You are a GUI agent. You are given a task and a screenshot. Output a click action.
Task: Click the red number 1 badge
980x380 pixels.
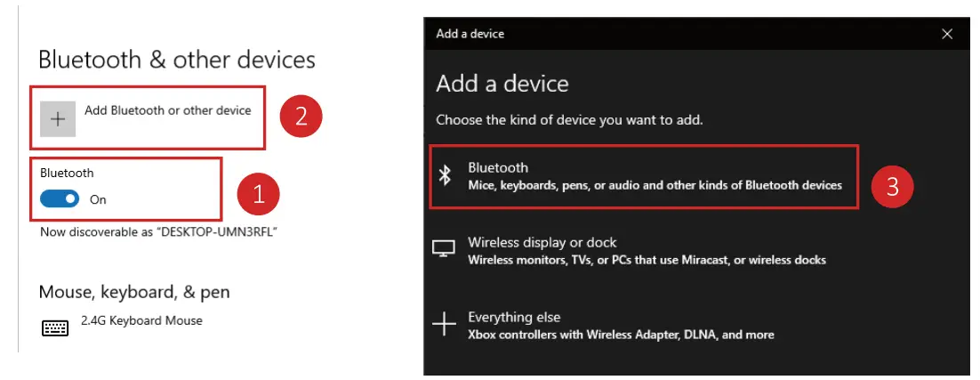[x=259, y=193]
